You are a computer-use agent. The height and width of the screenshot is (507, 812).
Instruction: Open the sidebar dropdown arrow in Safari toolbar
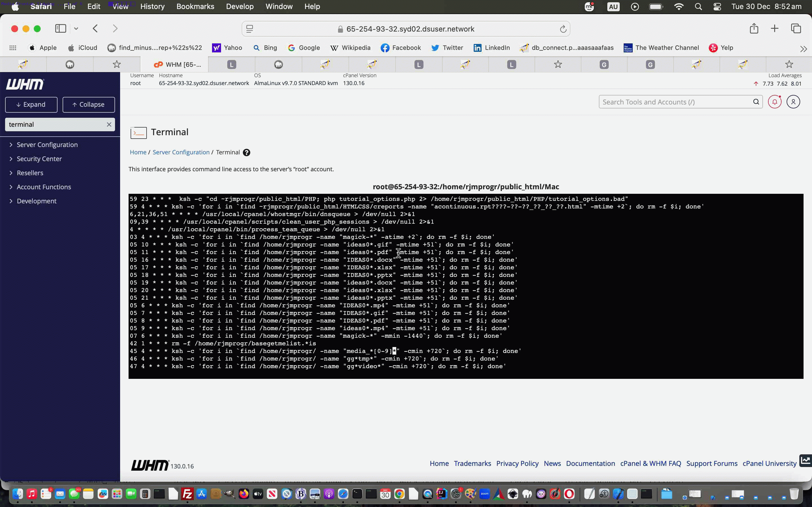[76, 28]
